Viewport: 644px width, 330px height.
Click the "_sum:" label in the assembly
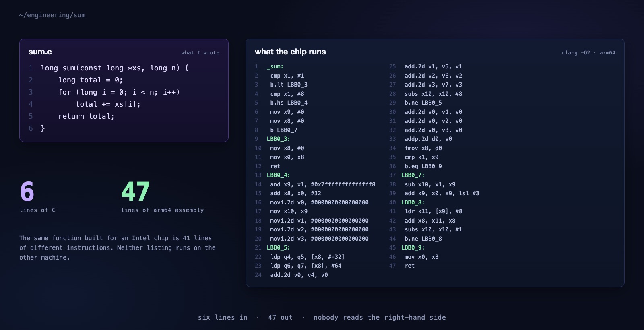(275, 67)
